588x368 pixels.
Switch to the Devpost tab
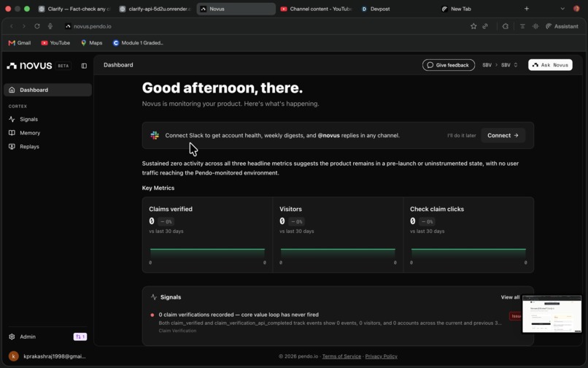click(376, 9)
